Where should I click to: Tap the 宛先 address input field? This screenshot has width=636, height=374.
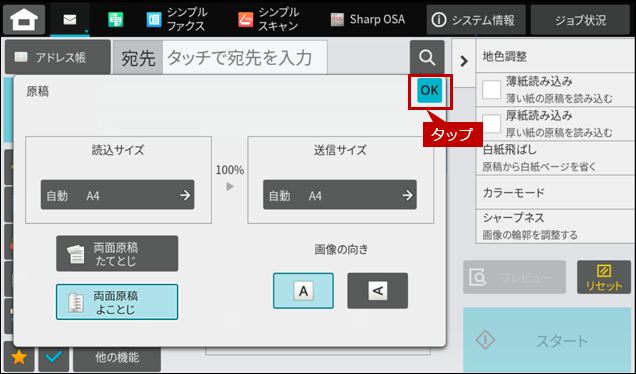click(x=245, y=58)
